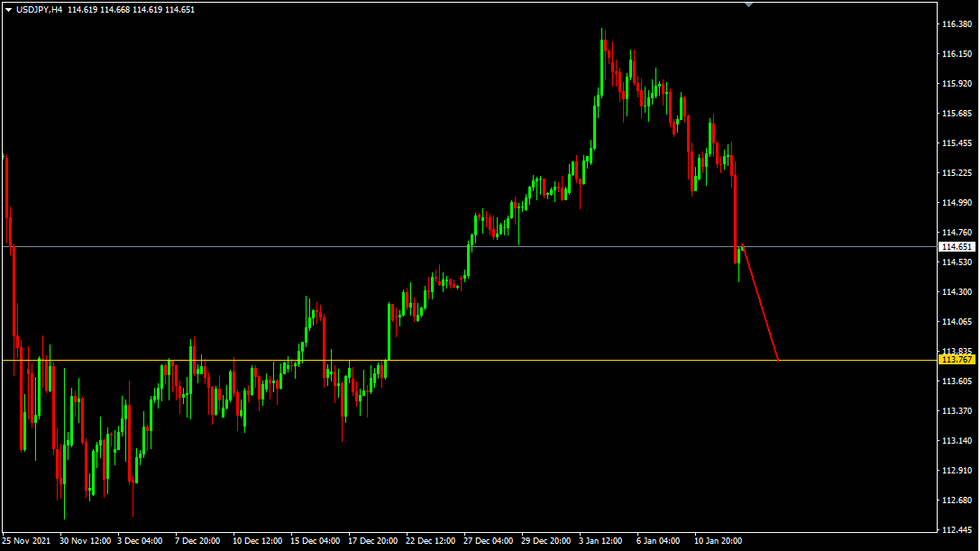
Task: Click the yellow 113.767 price label
Action: tap(957, 360)
